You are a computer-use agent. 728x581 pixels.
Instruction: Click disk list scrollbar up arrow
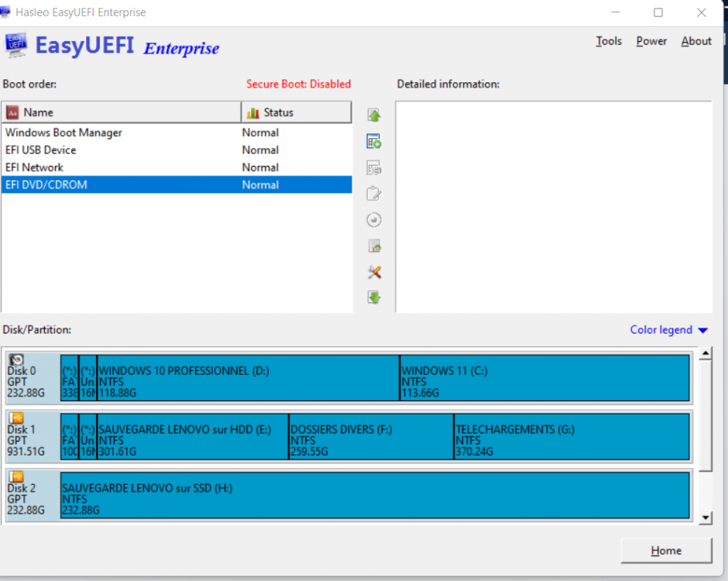[706, 353]
